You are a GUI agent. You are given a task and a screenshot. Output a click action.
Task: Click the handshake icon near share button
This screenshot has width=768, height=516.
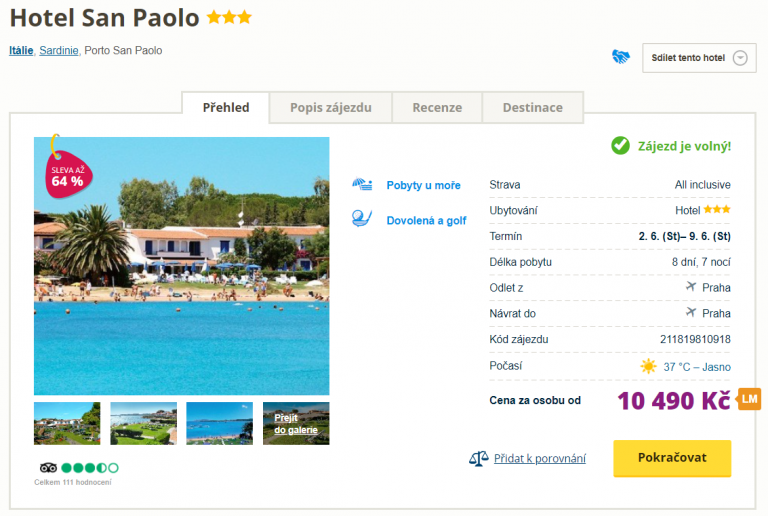click(x=621, y=57)
